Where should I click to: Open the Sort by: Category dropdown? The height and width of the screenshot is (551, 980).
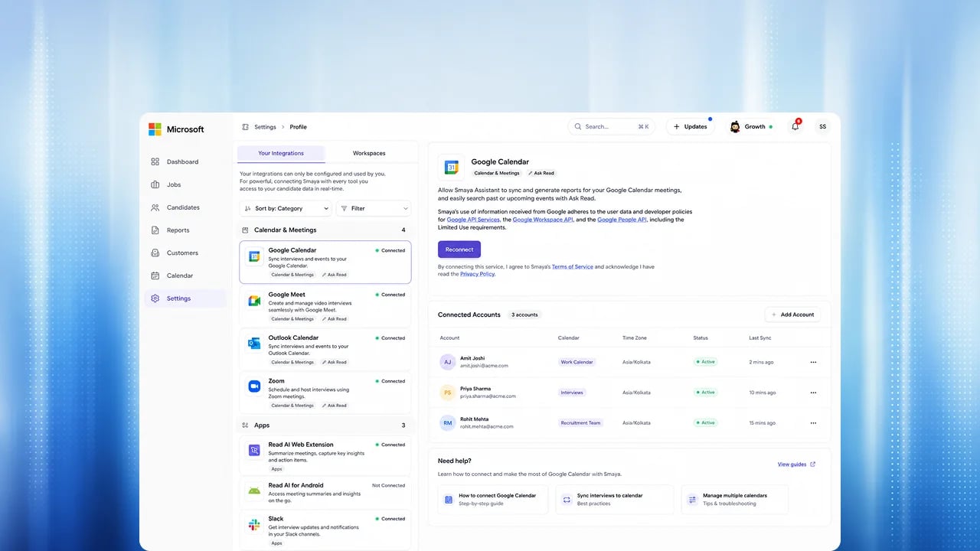point(286,208)
